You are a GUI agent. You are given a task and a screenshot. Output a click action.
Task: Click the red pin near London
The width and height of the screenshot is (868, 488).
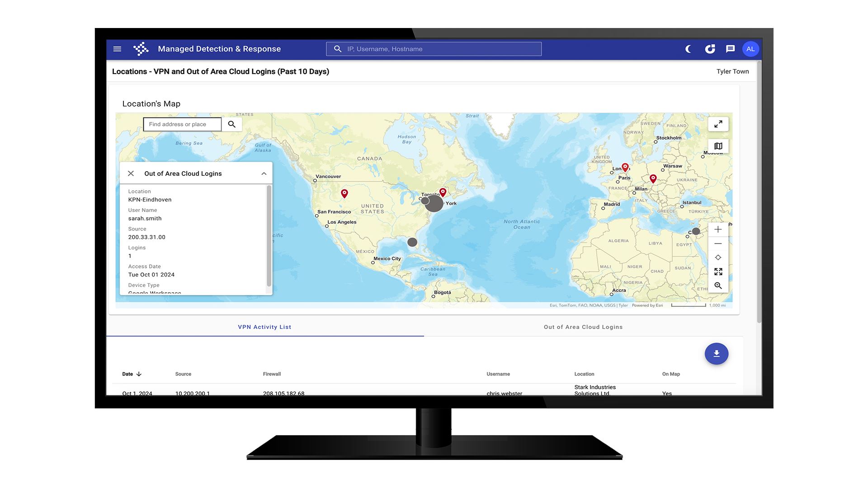(625, 168)
